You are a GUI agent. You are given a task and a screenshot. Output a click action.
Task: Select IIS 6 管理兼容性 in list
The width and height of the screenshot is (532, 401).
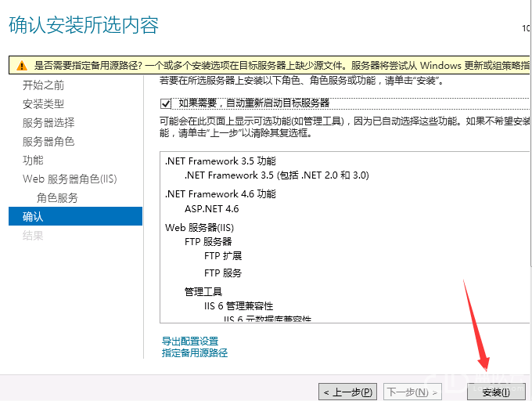pyautogui.click(x=239, y=305)
